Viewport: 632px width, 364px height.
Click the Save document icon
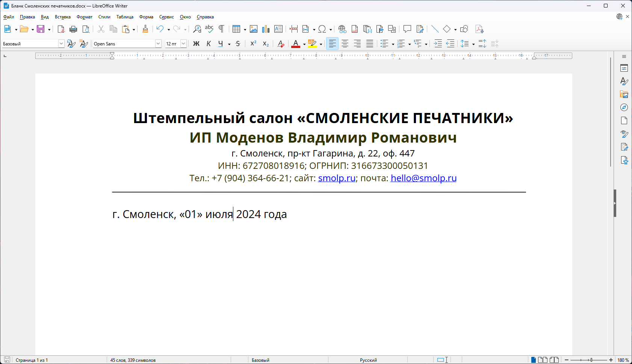click(41, 29)
